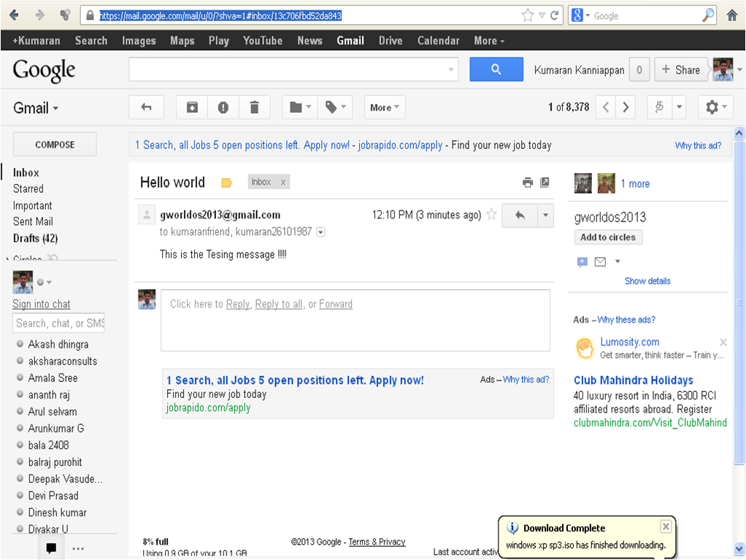This screenshot has height=560, width=746.
Task: Open the More actions dropdown
Action: tap(384, 107)
